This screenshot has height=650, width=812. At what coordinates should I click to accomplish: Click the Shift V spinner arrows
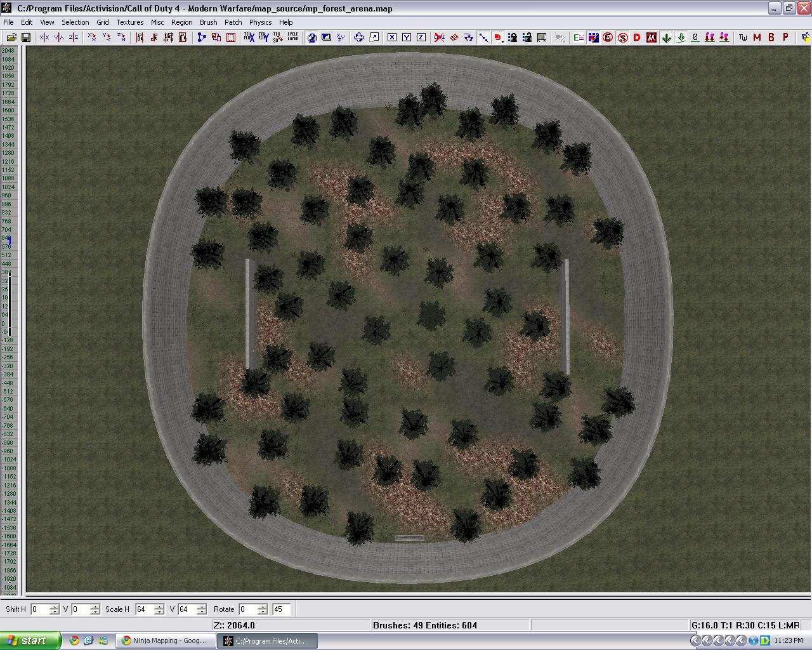point(95,609)
